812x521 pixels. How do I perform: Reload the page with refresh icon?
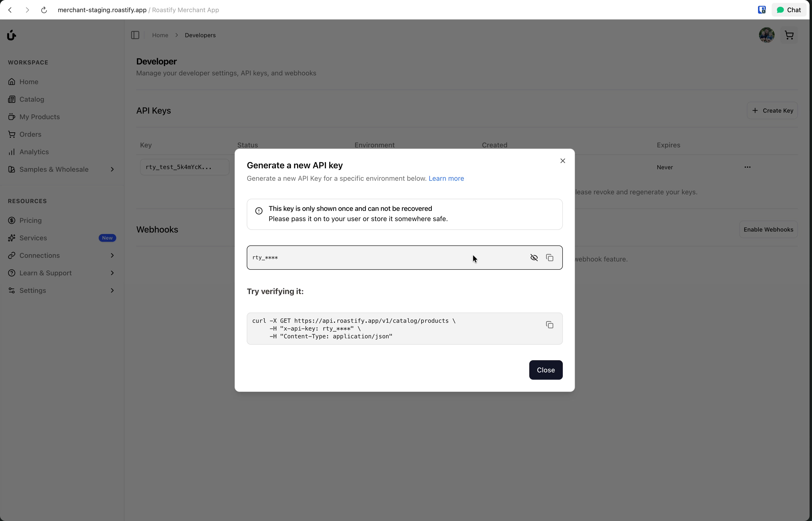pos(44,10)
